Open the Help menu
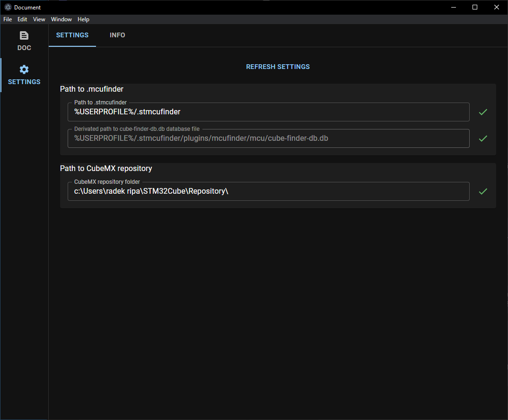The image size is (508, 420). 83,19
